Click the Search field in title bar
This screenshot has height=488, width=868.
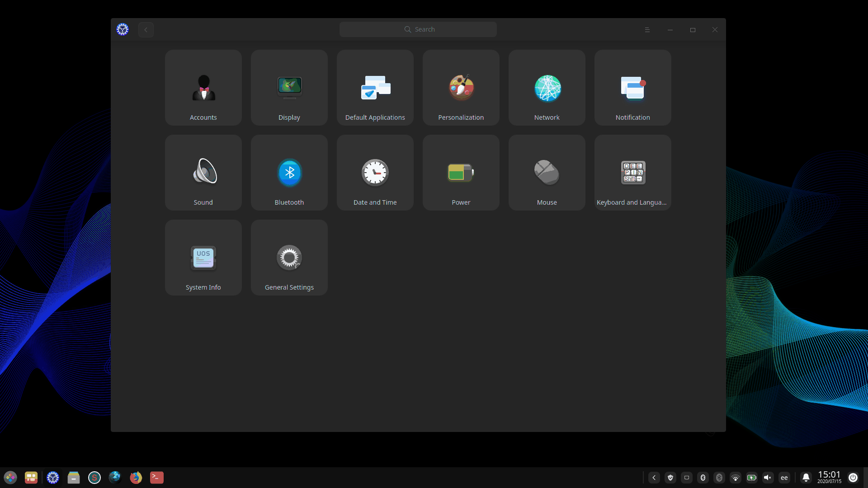(418, 29)
